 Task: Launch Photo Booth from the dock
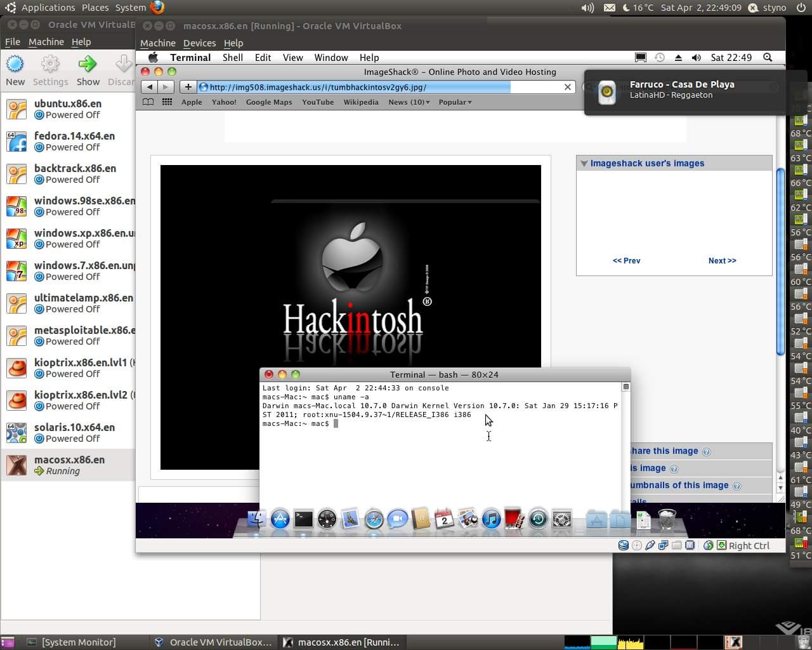point(514,519)
